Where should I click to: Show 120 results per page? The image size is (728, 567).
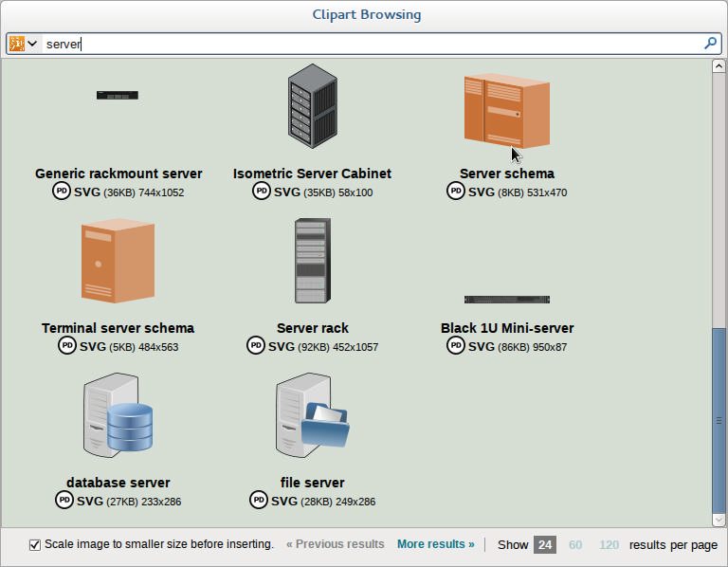tap(609, 544)
